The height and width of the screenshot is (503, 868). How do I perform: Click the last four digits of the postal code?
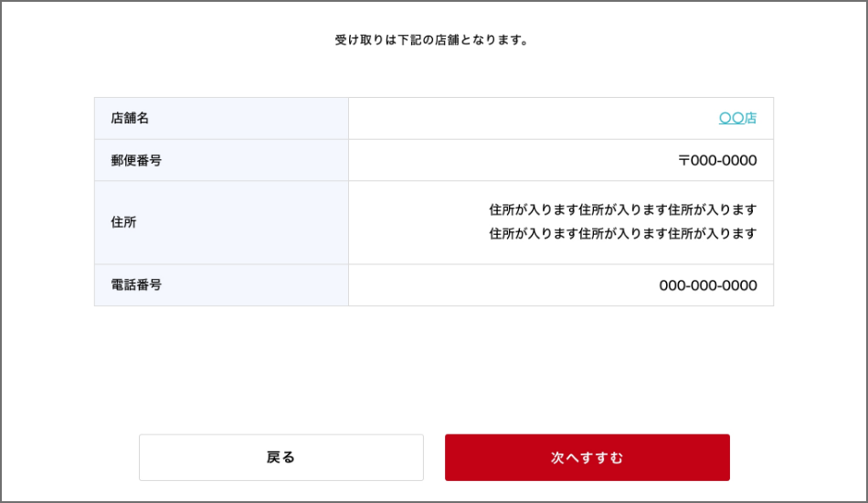pyautogui.click(x=739, y=160)
